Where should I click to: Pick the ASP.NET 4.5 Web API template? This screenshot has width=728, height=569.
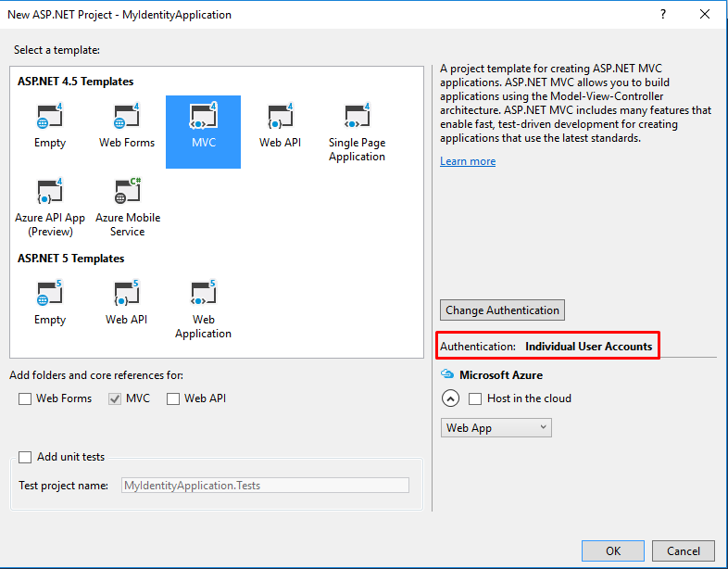pyautogui.click(x=280, y=116)
